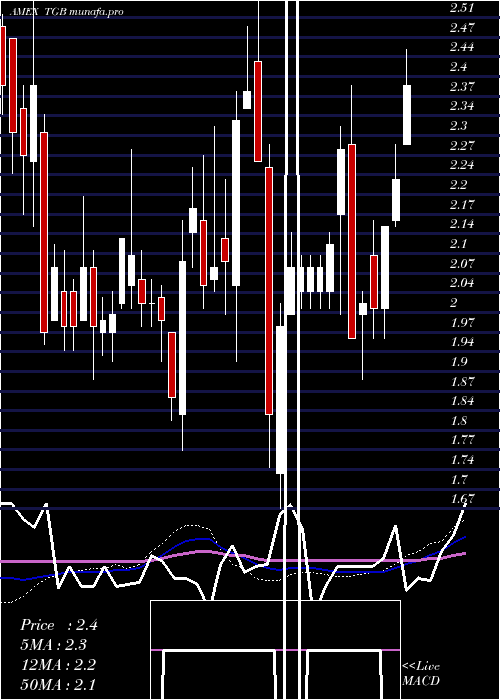Image resolution: width=500 pixels, height=700 pixels.
Task: Click the '<<Live MACD' label
Action: click(x=421, y=674)
